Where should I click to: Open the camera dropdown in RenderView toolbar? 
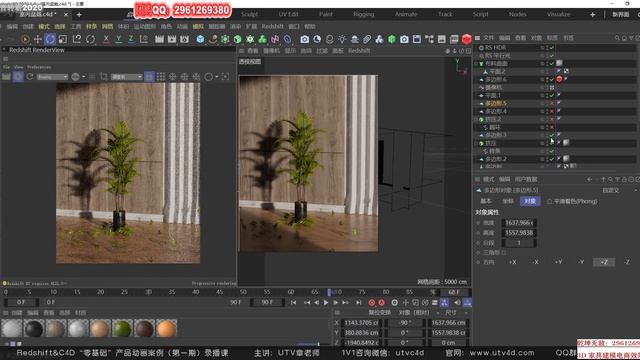(x=127, y=77)
